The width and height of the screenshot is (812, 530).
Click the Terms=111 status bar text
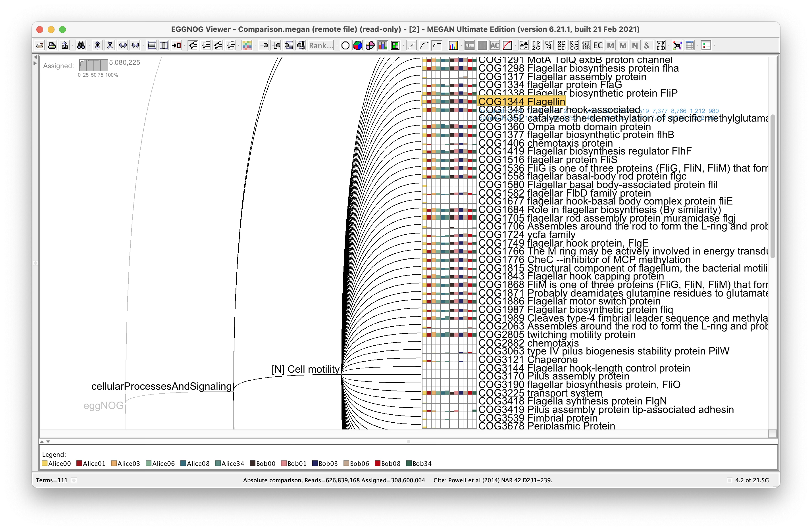(x=51, y=480)
